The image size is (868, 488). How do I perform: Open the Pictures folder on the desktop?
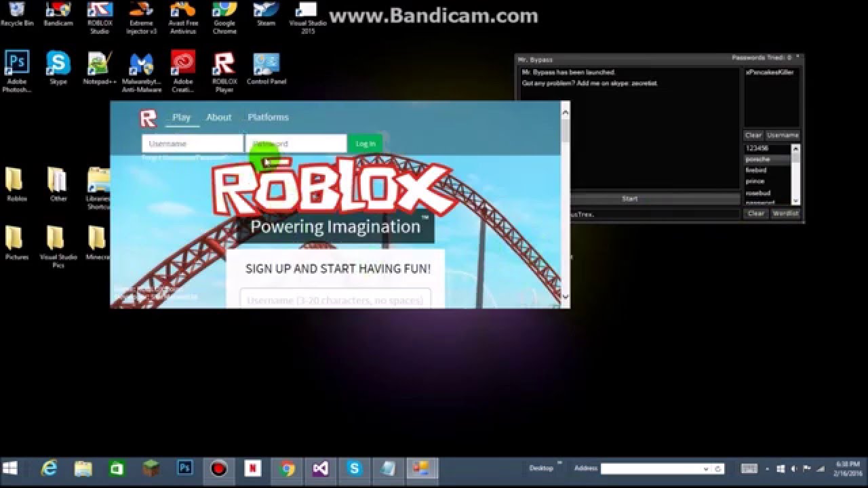[17, 243]
